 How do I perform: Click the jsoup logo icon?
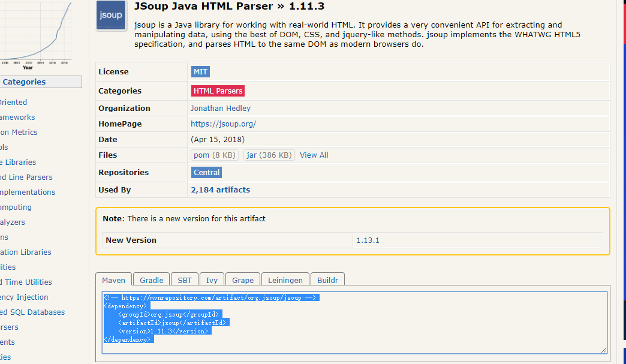tap(111, 15)
